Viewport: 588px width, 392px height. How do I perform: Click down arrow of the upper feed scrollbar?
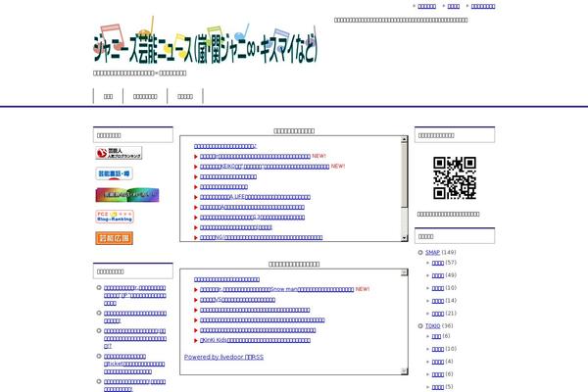404,238
